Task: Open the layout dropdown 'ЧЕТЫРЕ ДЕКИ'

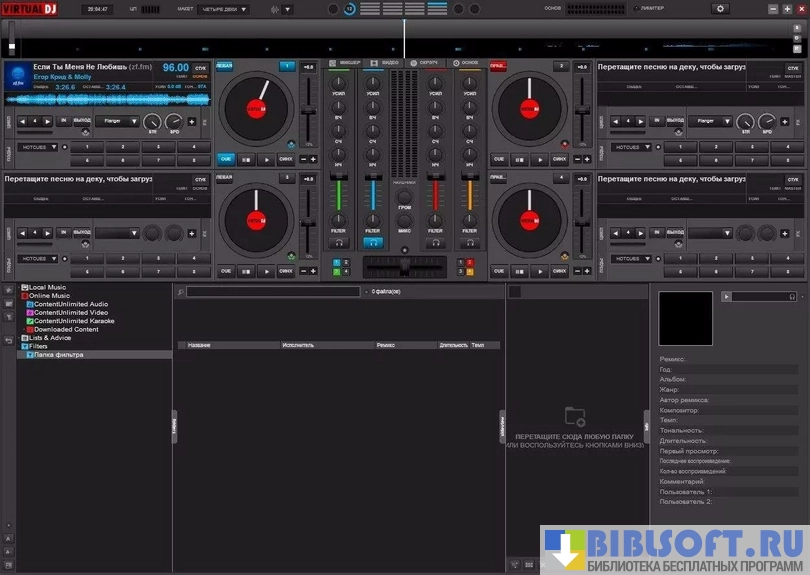Action: click(223, 9)
